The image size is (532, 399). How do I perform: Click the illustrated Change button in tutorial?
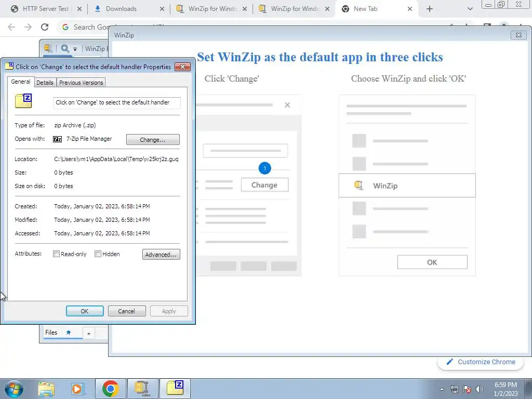point(264,185)
